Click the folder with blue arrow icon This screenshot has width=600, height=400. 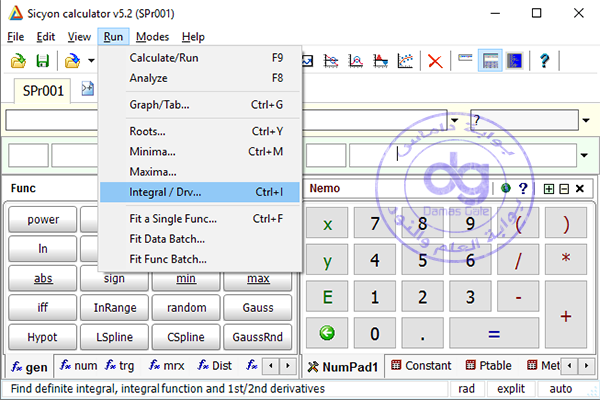click(72, 61)
